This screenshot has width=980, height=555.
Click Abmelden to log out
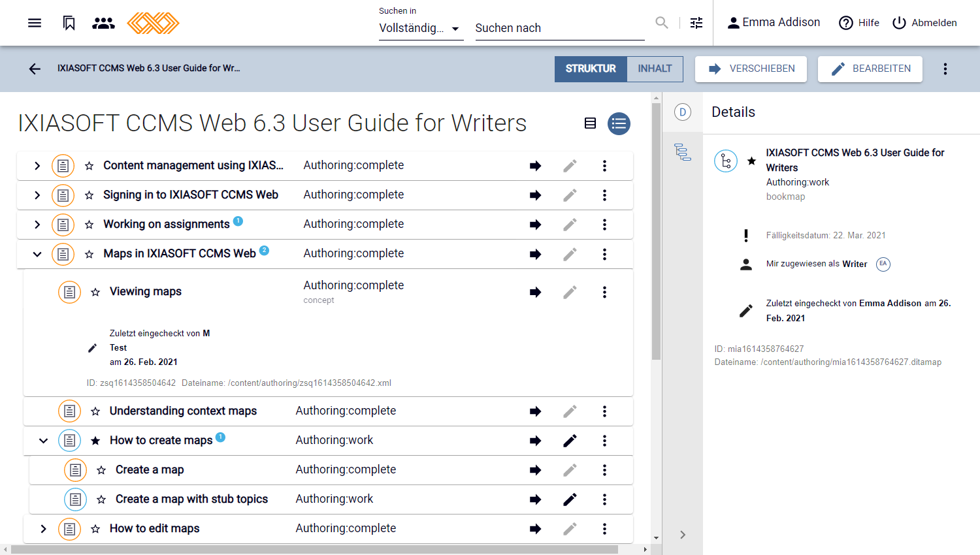click(x=924, y=23)
